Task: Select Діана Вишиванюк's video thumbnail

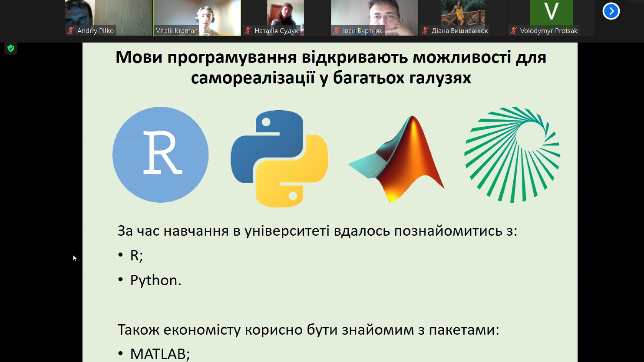Action: pyautogui.click(x=462, y=15)
